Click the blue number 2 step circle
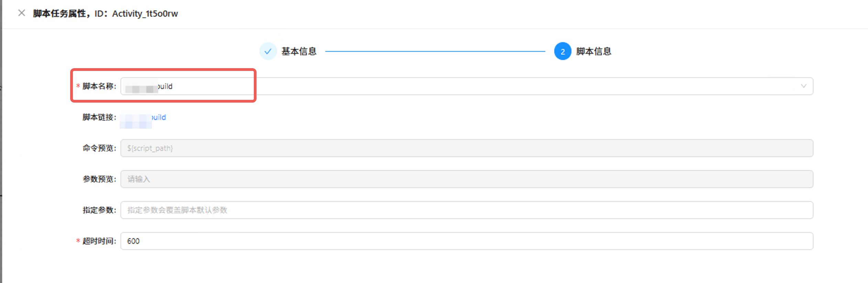 [x=563, y=51]
